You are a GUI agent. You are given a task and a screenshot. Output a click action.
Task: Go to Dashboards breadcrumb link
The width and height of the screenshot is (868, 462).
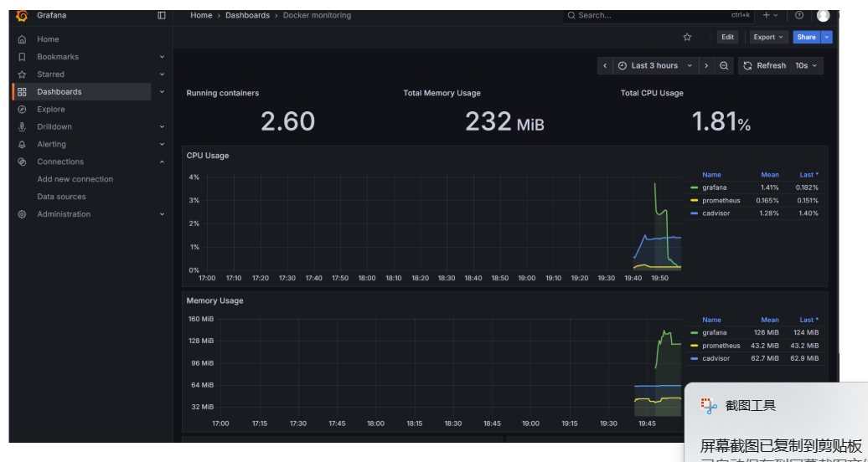[247, 16]
